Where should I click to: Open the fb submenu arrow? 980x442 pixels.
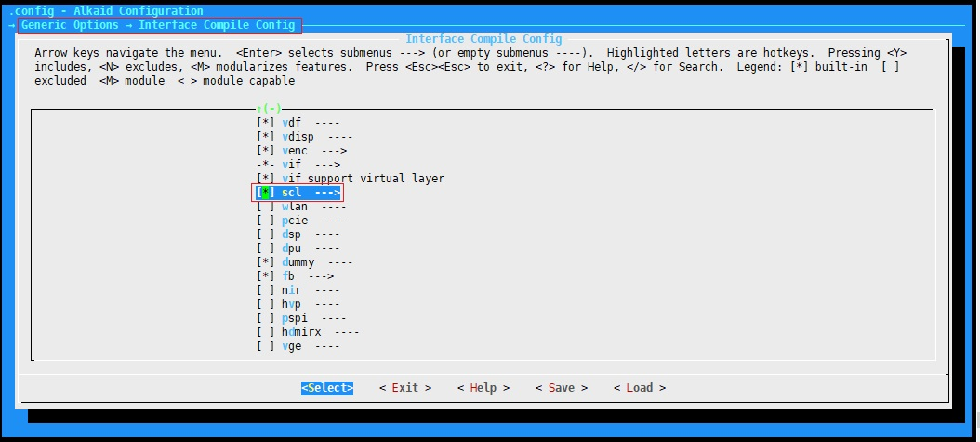(x=321, y=276)
